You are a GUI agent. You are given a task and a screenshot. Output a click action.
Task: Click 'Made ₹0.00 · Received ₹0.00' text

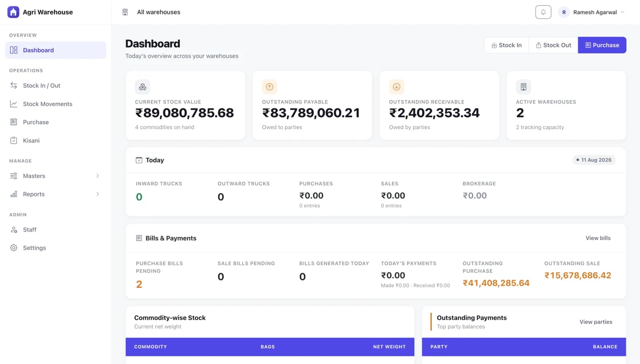tap(415, 286)
